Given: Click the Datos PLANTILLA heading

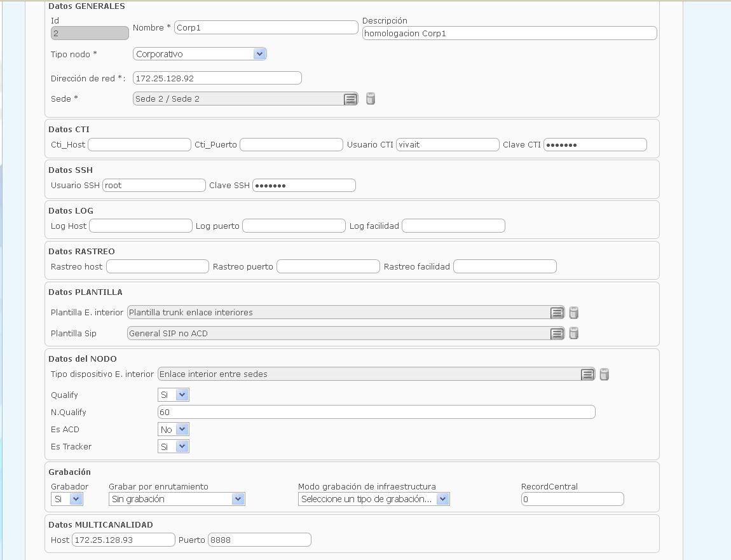Looking at the screenshot, I should (85, 292).
